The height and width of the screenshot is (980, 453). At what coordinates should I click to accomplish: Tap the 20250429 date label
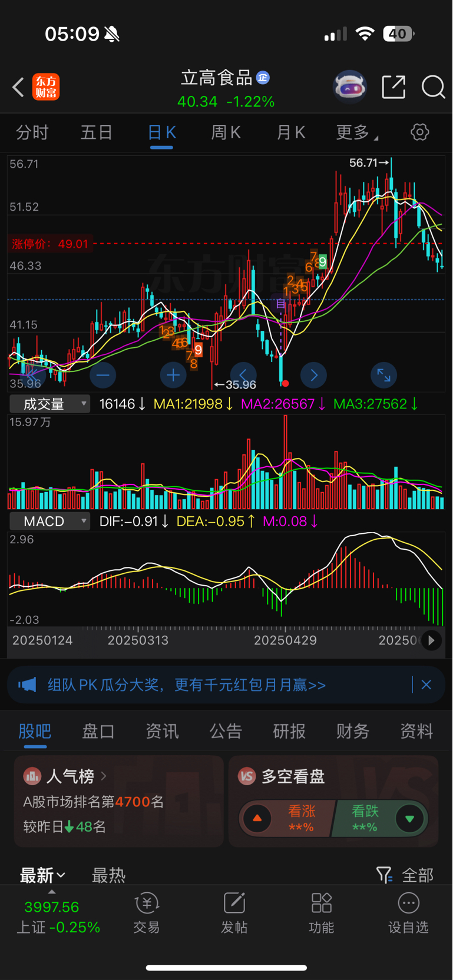tap(285, 640)
